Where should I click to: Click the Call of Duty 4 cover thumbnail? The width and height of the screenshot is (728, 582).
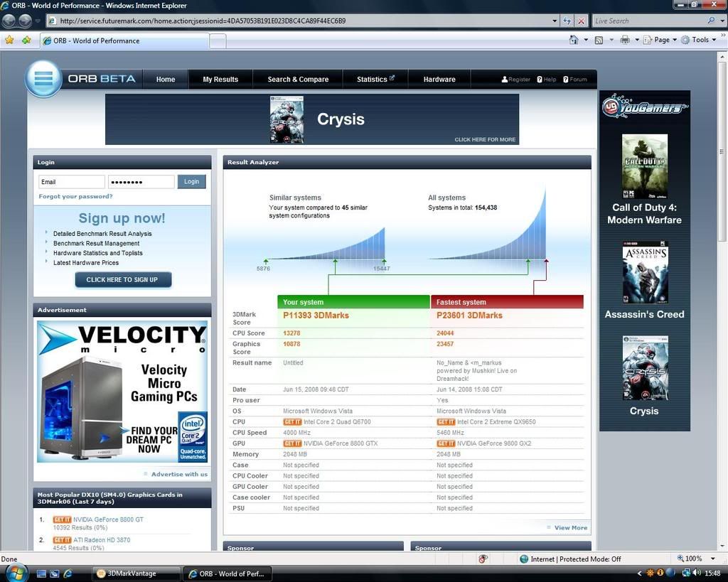644,166
